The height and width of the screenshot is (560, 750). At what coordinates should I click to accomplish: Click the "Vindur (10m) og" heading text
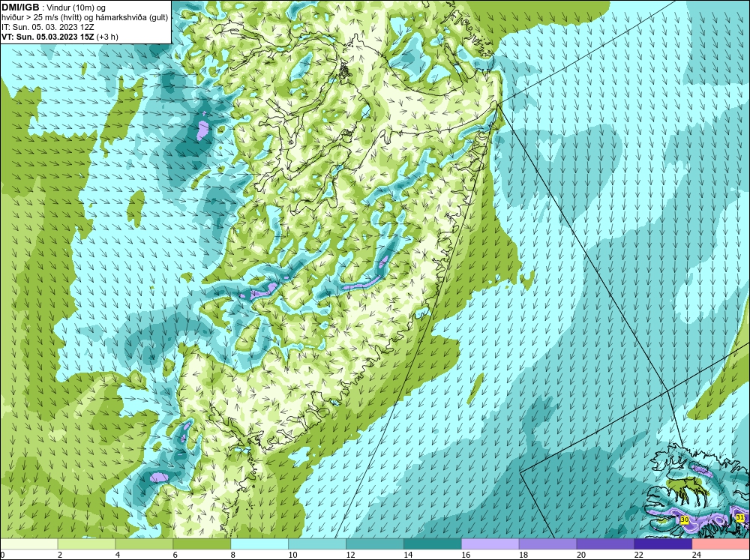point(77,7)
